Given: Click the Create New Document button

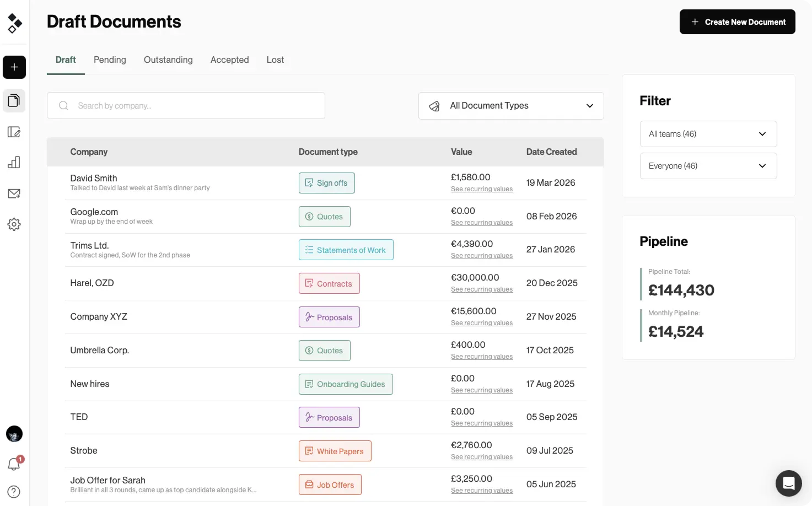Looking at the screenshot, I should click(737, 22).
